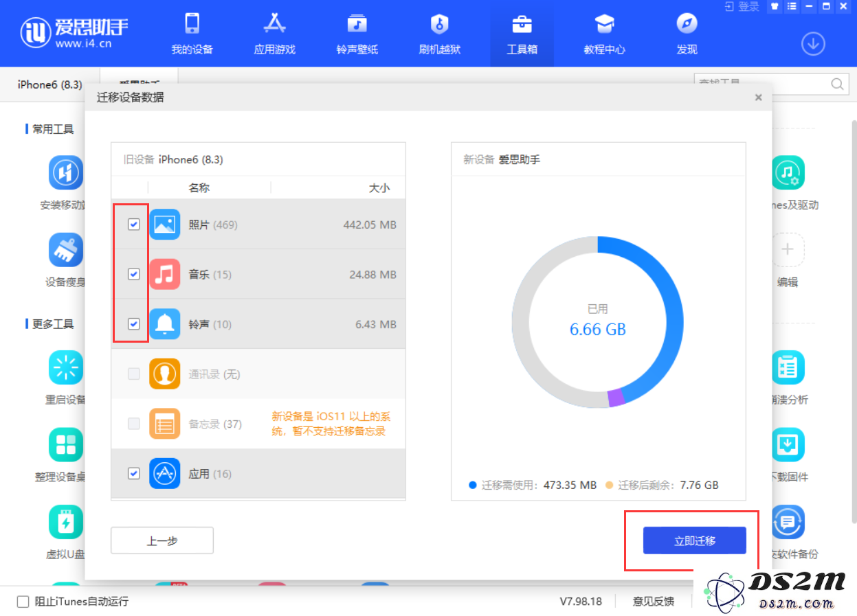This screenshot has width=857, height=616.
Task: Open the 整理设备桌面 grid icon
Action: [x=66, y=445]
